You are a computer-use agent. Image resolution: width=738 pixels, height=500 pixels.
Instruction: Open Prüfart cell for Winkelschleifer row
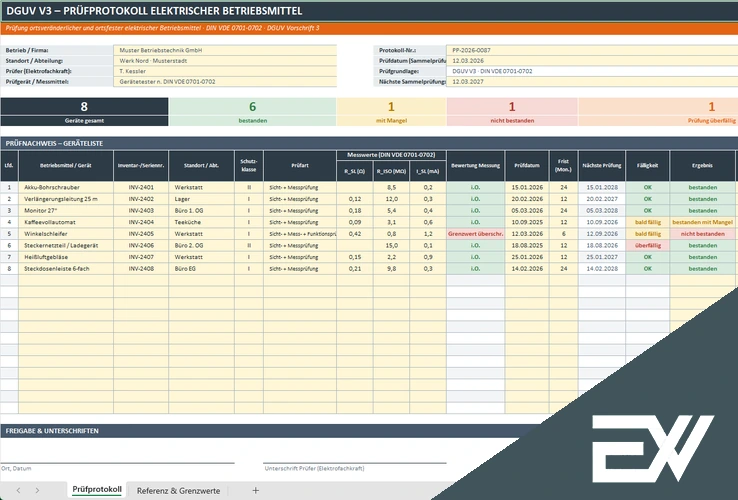pyautogui.click(x=300, y=234)
